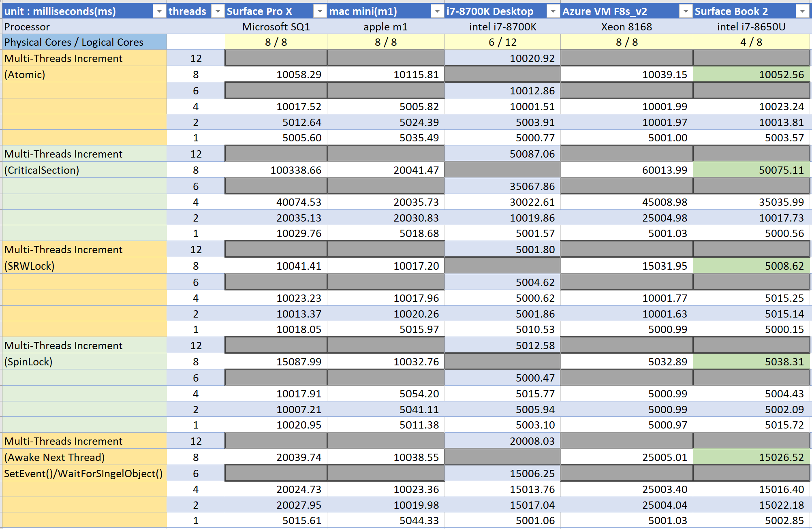Click the i7-8700K Desktop filter arrow

[x=553, y=11]
